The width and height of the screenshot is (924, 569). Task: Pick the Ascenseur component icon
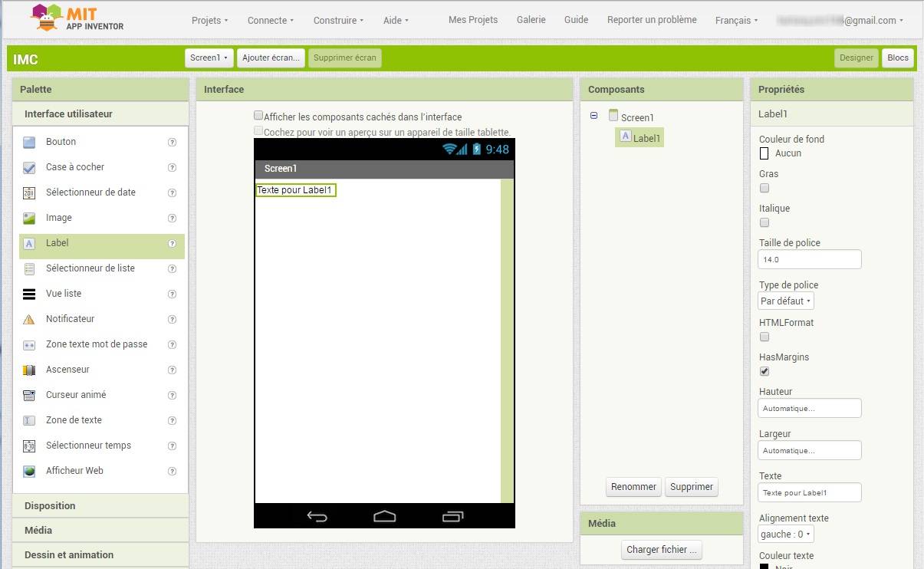[x=29, y=370]
